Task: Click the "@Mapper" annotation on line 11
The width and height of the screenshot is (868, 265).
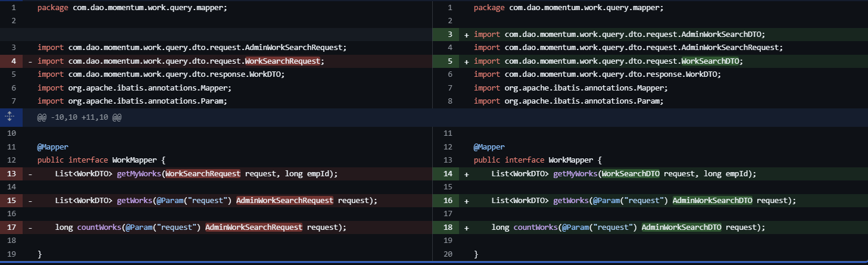Action: (53, 147)
